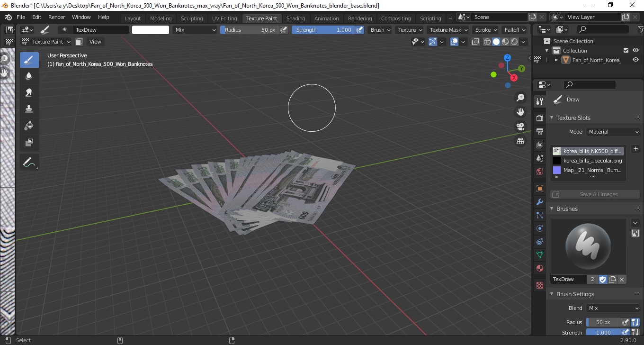
Task: Open the Active Tool properties tab
Action: coord(539,101)
